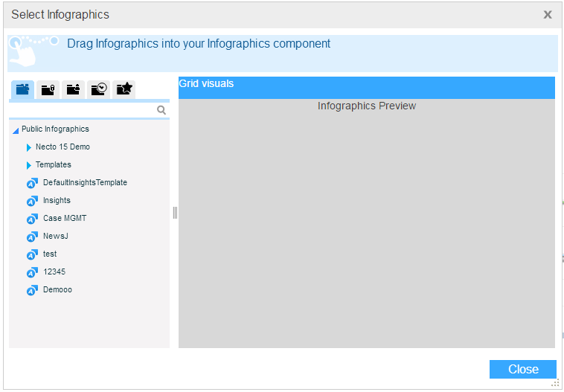Switch to the user folder tab
The image size is (564, 392).
pyautogui.click(x=73, y=89)
